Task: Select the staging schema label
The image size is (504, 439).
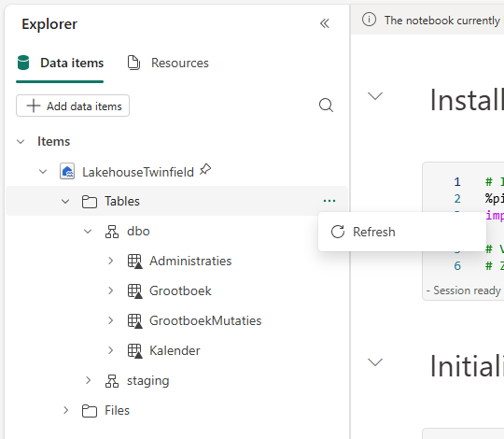Action: (147, 381)
